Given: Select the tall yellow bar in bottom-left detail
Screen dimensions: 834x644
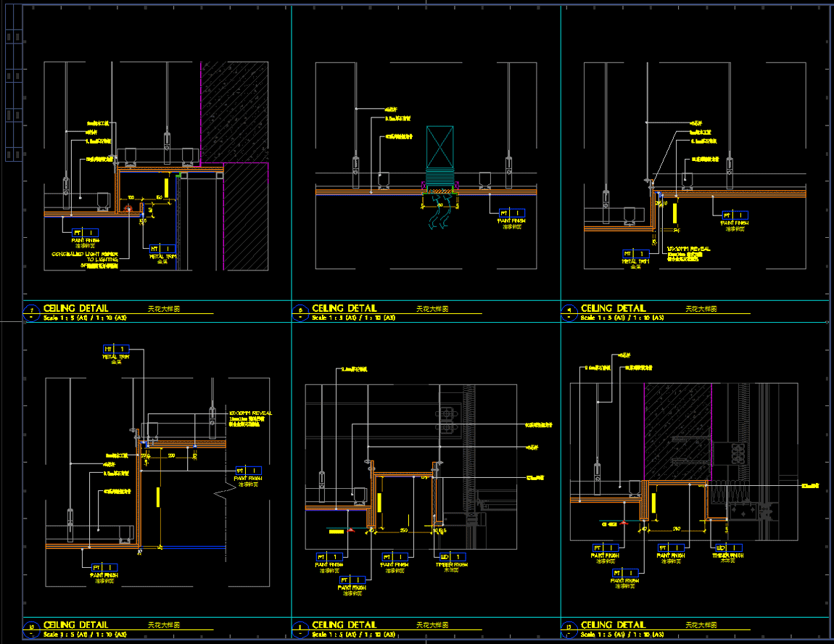Looking at the screenshot, I should click(157, 507).
